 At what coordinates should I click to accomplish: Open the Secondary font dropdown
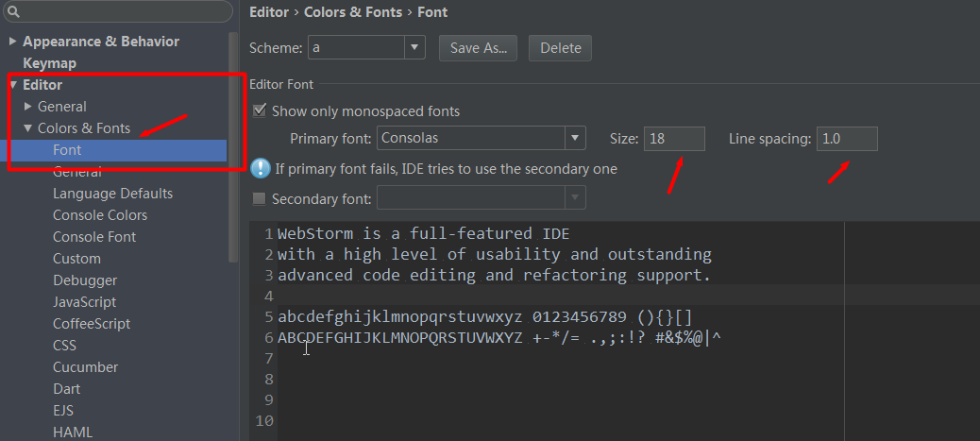coord(575,198)
